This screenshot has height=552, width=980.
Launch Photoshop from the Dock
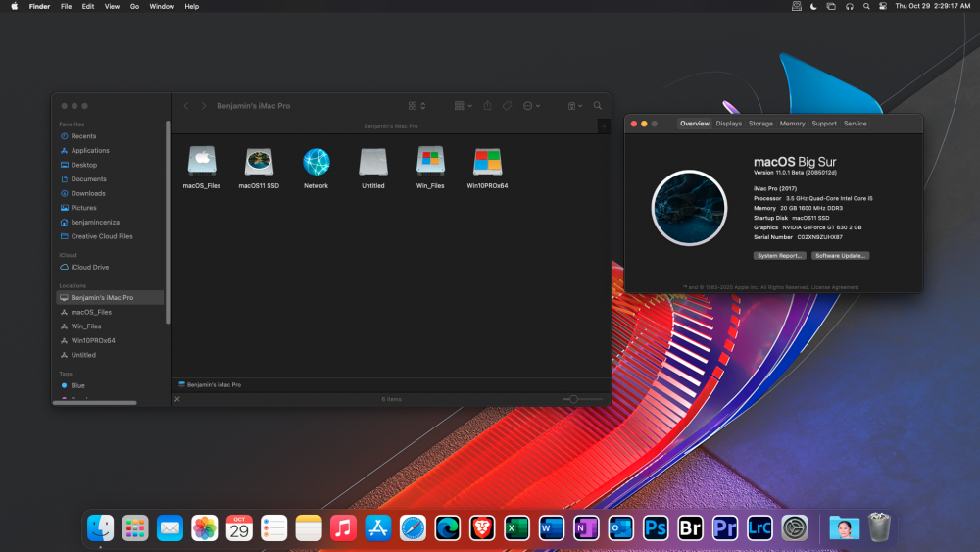point(656,528)
